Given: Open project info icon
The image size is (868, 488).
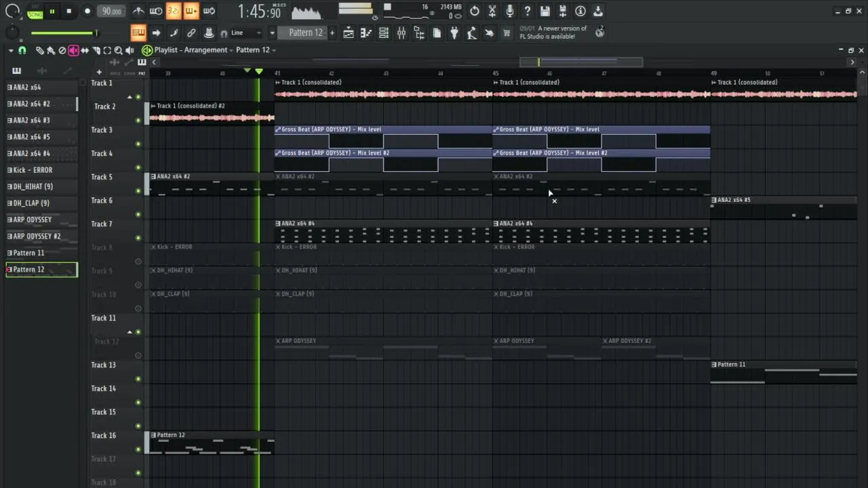Looking at the screenshot, I should [x=580, y=11].
